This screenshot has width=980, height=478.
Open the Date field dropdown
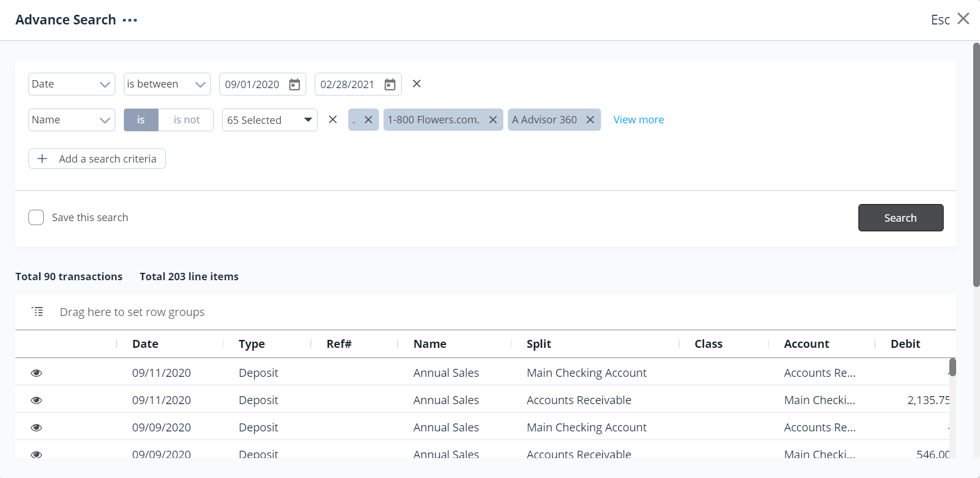click(x=72, y=84)
